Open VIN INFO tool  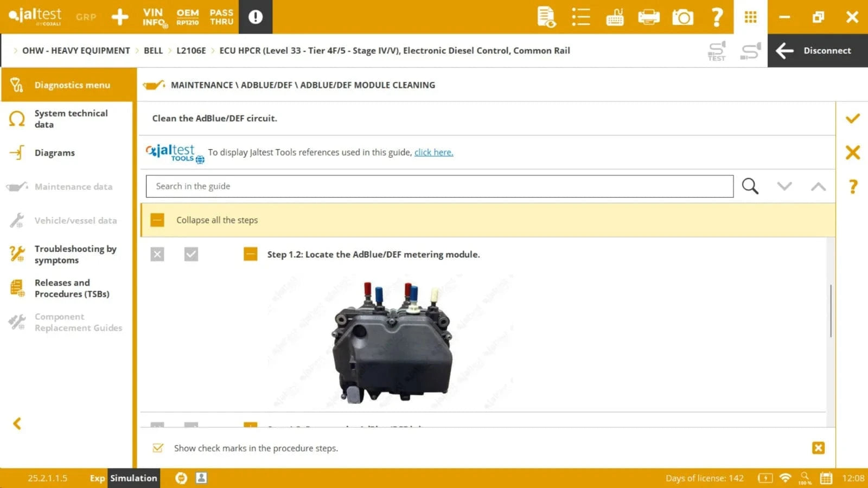coord(155,17)
